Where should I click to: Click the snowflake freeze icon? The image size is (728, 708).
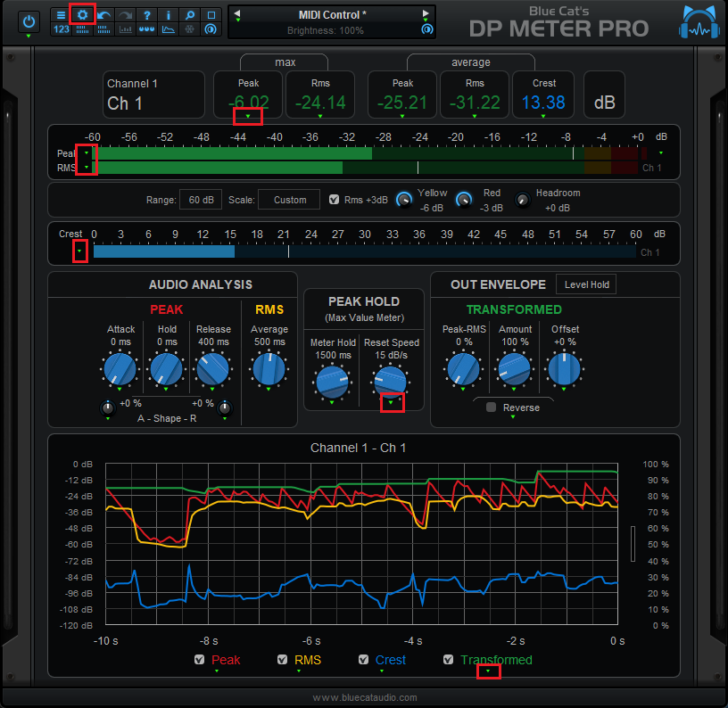point(189,29)
